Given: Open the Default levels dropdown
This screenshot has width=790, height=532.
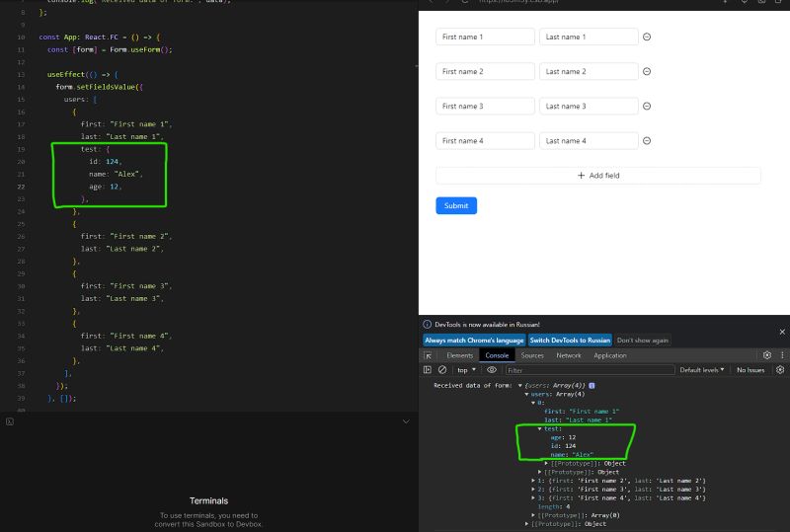Looking at the screenshot, I should click(702, 370).
